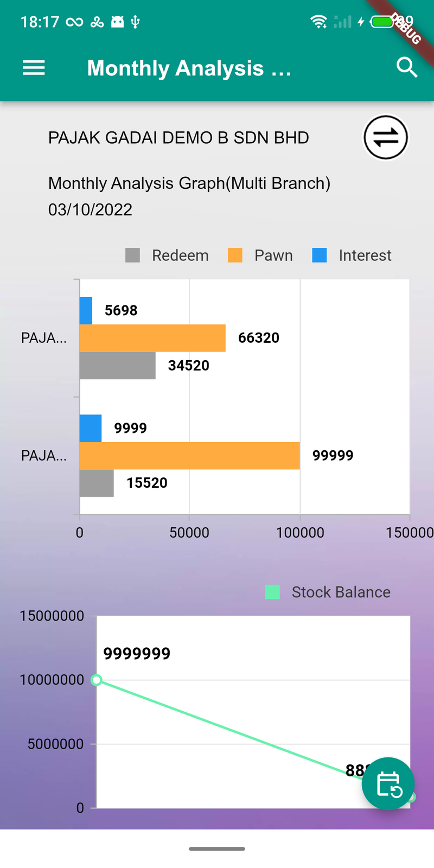Tap the Wi-Fi status icon
This screenshot has width=434, height=868.
pos(318,22)
